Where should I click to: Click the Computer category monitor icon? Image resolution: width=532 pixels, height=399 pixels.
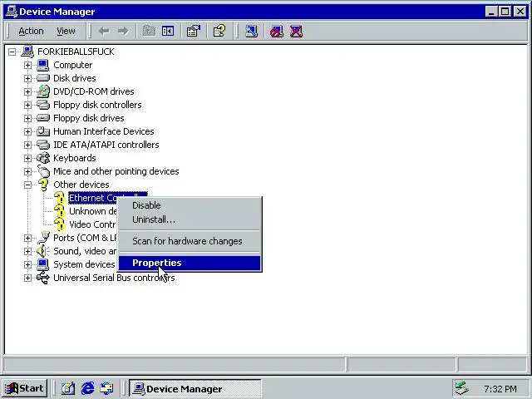42,65
